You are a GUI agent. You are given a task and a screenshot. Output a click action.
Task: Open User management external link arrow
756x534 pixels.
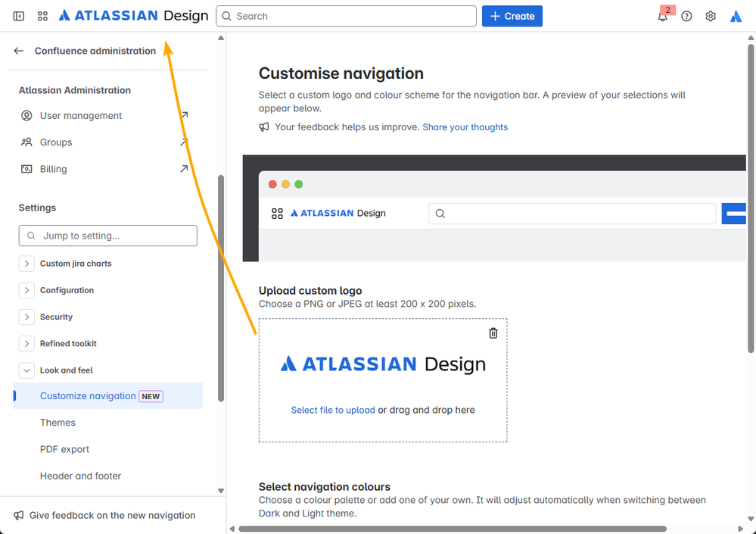point(184,116)
